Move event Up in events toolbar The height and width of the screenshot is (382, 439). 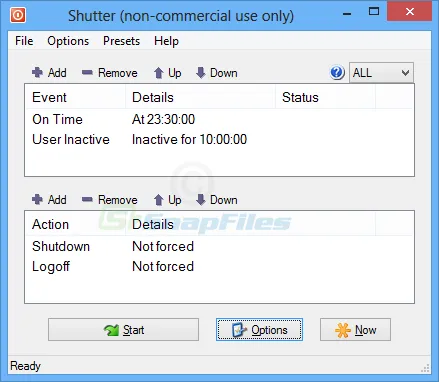(x=168, y=73)
